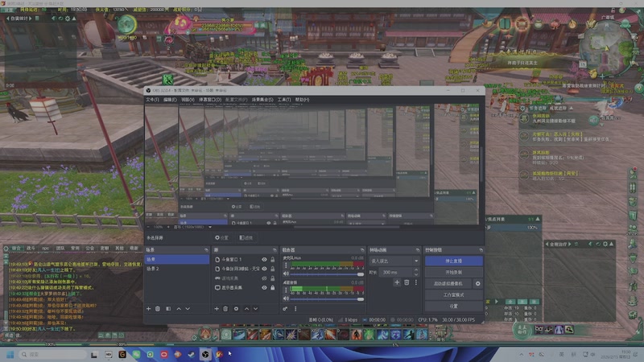Toggle visibility of '窗口 1' source
The width and height of the screenshot is (644, 362).
(264, 259)
